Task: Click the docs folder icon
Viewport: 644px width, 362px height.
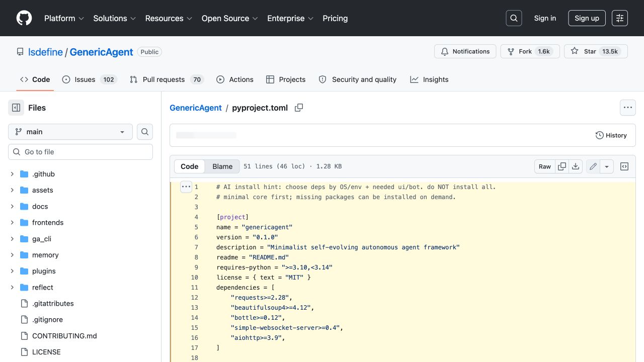Action: click(24, 206)
